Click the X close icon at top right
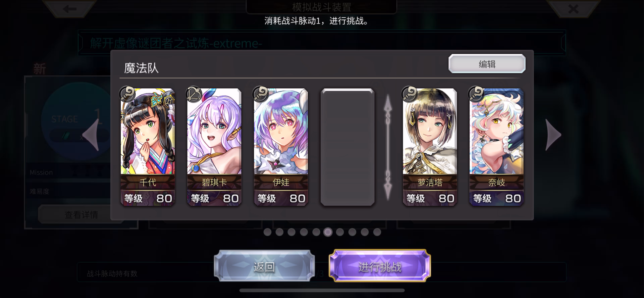This screenshot has height=298, width=644. (x=573, y=8)
